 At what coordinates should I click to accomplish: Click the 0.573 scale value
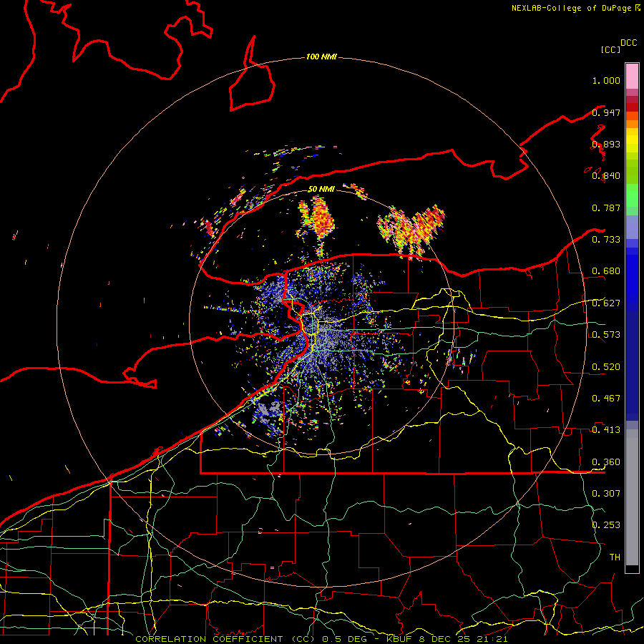coord(606,335)
